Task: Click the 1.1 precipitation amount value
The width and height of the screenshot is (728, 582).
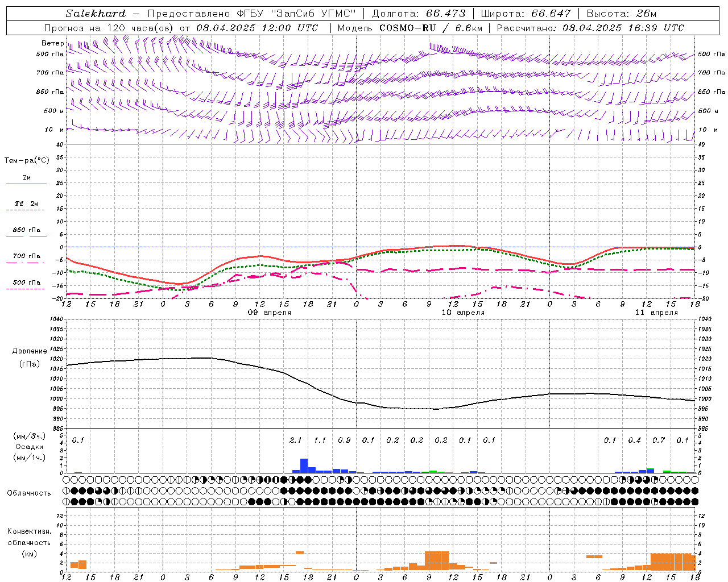Action: point(320,440)
